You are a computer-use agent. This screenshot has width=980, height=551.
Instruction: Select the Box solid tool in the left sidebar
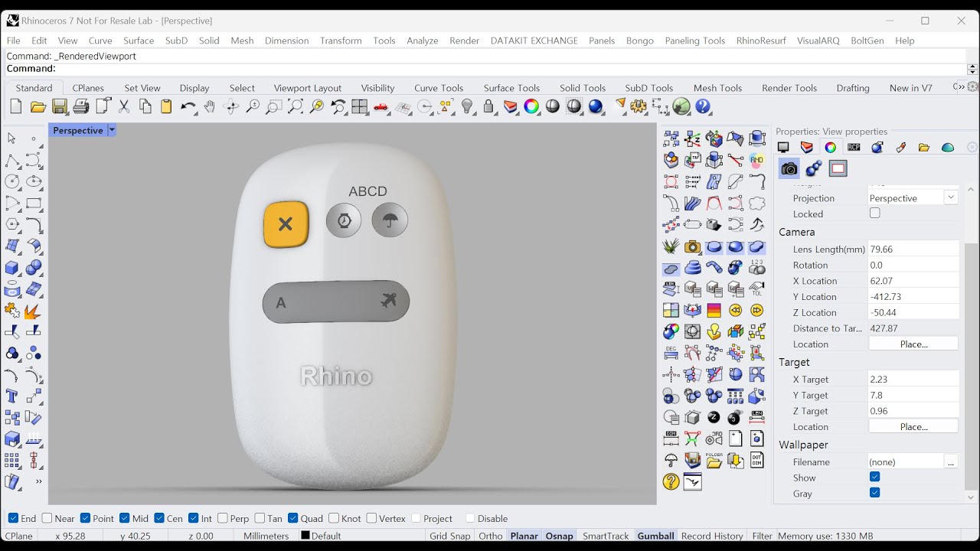click(x=12, y=268)
